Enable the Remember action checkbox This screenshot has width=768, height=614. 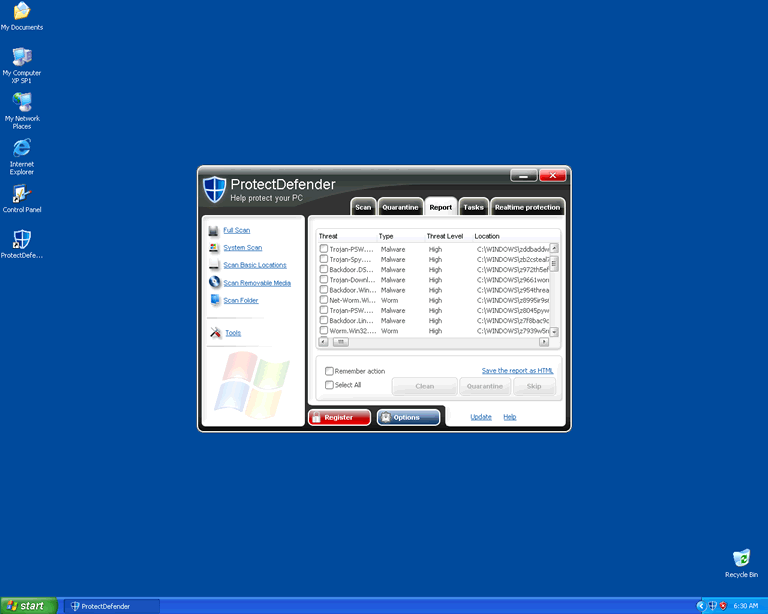(x=330, y=371)
